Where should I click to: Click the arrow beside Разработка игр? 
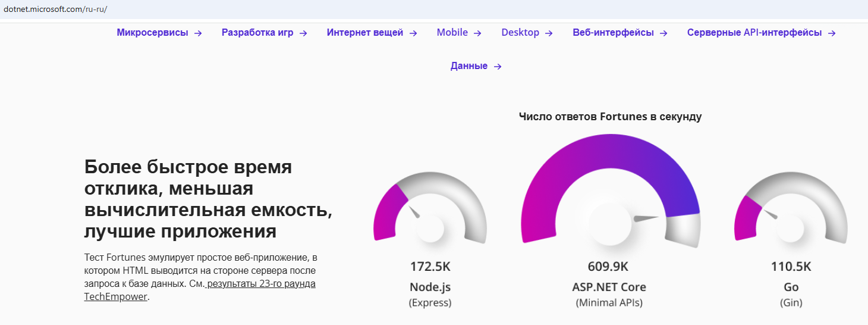click(303, 33)
